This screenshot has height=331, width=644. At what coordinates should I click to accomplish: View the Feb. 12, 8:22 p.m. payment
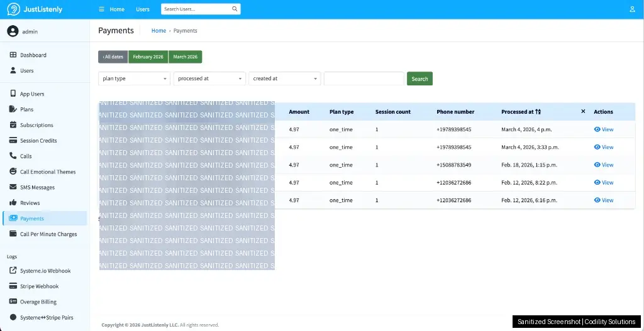[604, 183]
